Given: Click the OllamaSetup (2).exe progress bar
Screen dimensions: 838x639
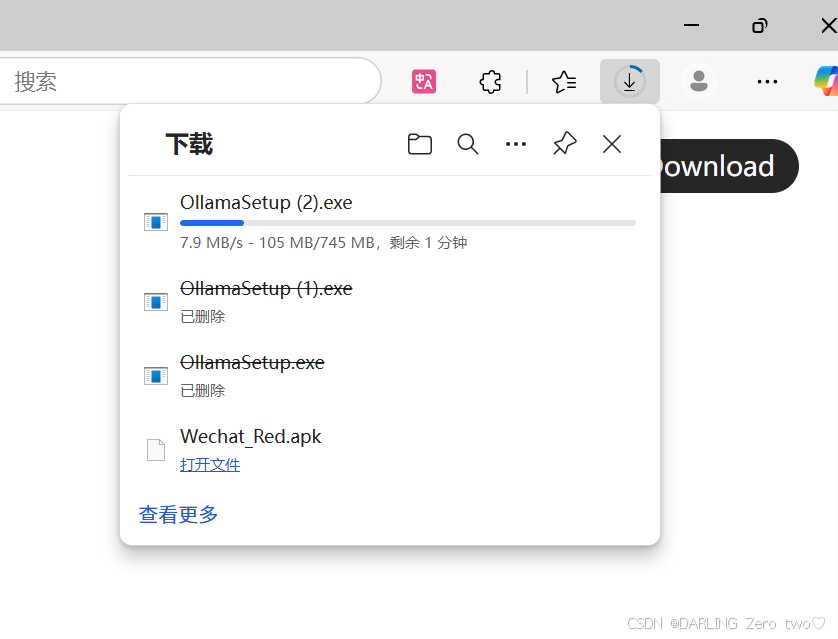Looking at the screenshot, I should [x=407, y=223].
